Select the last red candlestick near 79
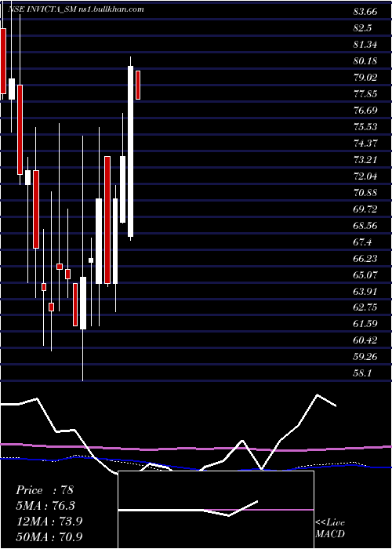The image size is (392, 549). tap(138, 85)
